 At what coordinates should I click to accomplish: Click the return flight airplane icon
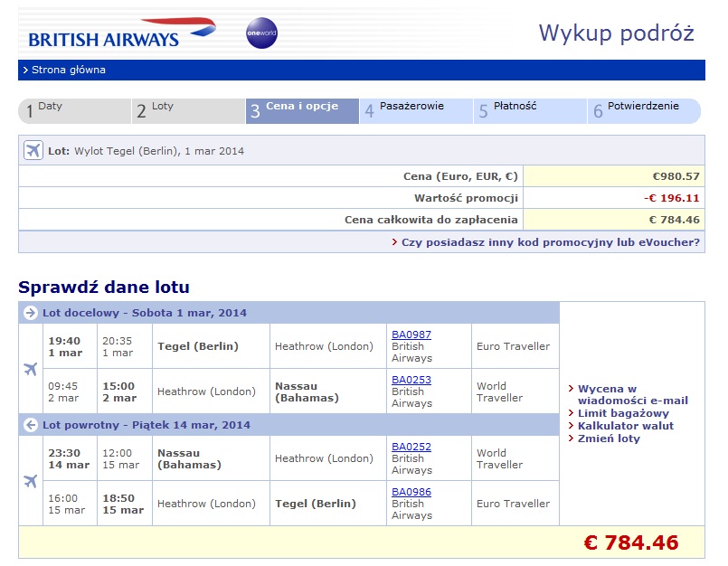coord(31,481)
